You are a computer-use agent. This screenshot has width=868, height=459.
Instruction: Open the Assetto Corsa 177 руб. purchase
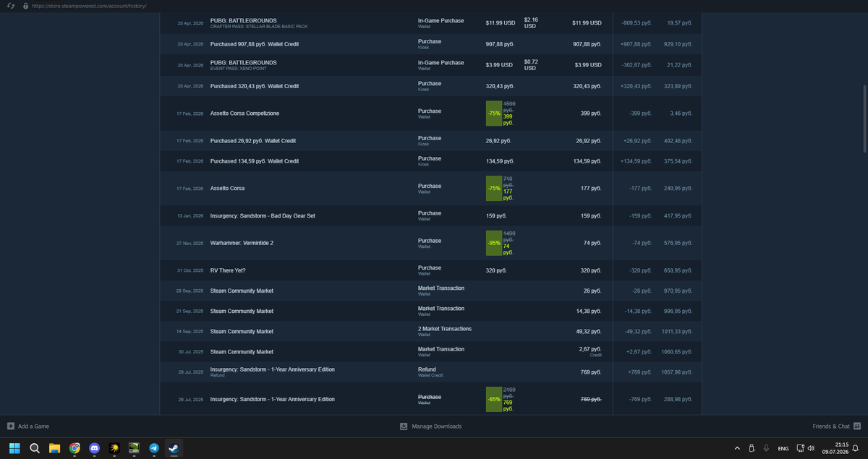click(x=431, y=189)
